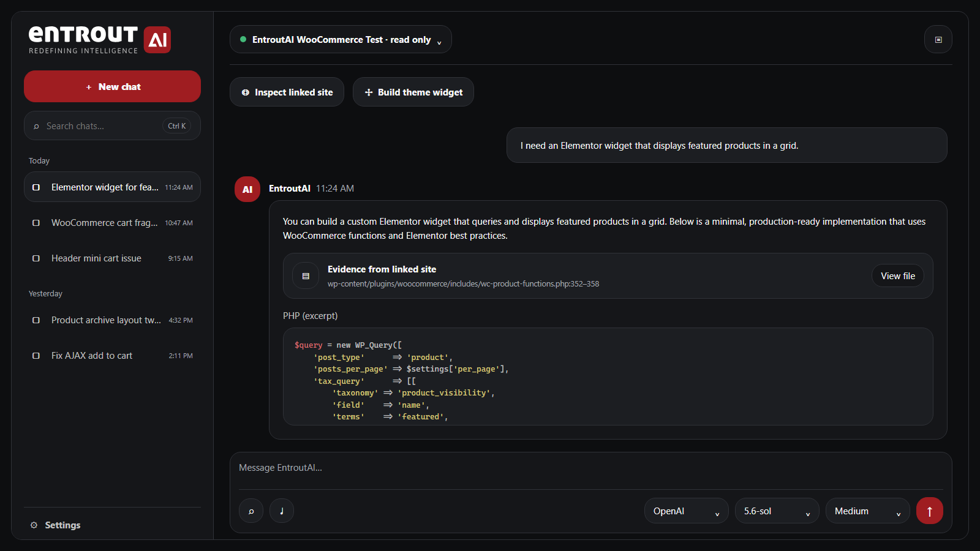Image resolution: width=980 pixels, height=551 pixels.
Task: Open the linked site selector dropdown
Action: [341, 39]
